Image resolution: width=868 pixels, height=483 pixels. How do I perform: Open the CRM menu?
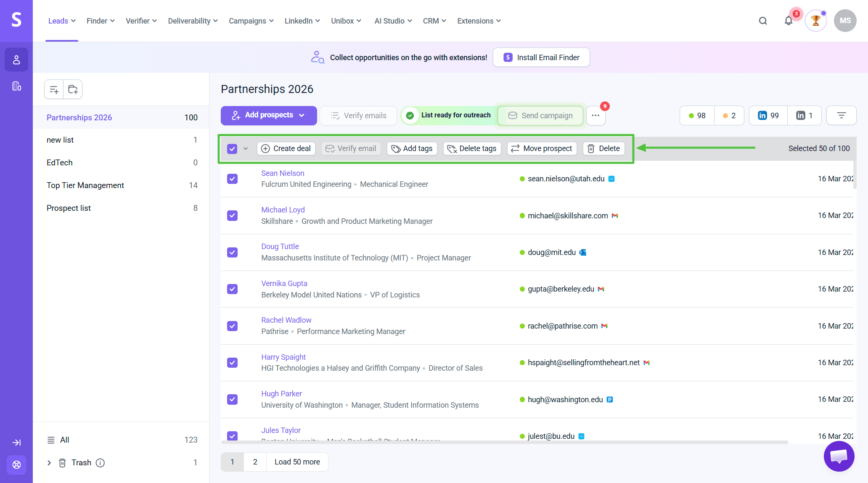pyautogui.click(x=434, y=21)
